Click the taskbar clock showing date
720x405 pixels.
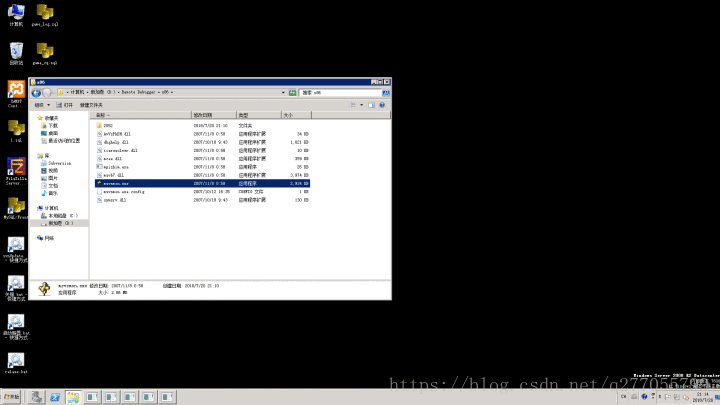coord(703,397)
